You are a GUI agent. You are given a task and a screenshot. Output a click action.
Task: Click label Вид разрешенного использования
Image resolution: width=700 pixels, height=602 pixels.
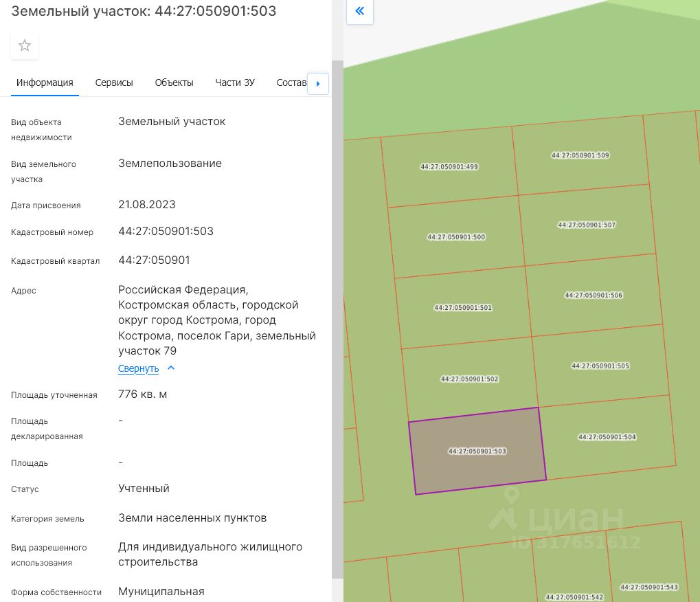[49, 555]
